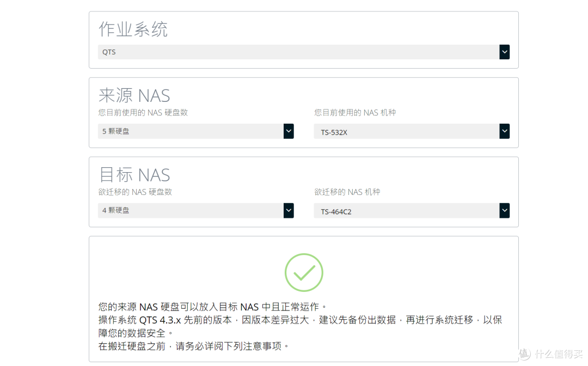Click the 作业系统 section heading
Image resolution: width=588 pixels, height=366 pixels.
(132, 30)
